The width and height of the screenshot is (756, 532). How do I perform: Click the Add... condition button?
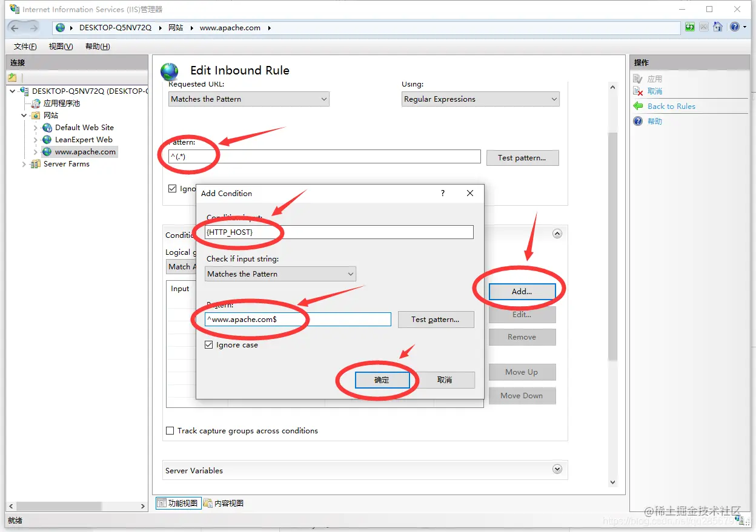[522, 291]
